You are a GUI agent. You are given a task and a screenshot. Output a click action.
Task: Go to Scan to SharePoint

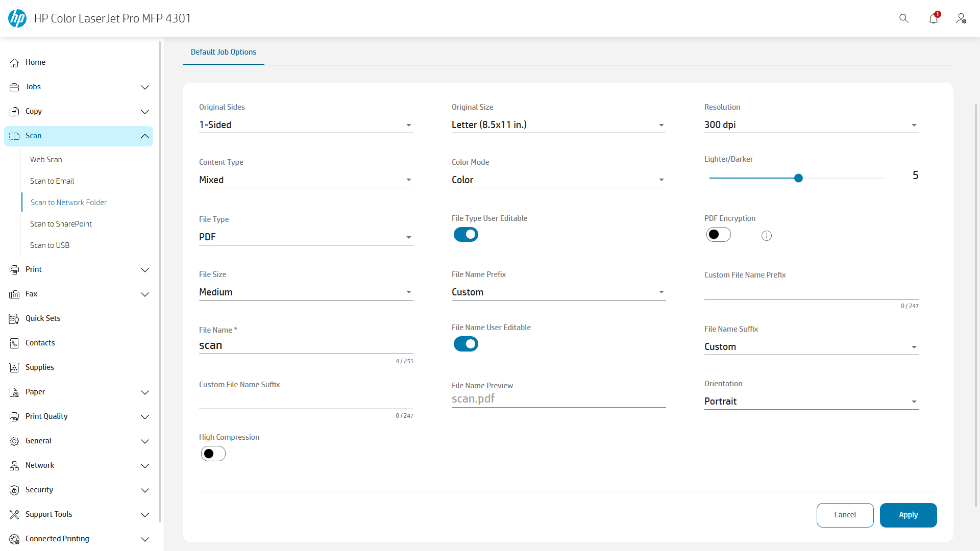(x=61, y=224)
